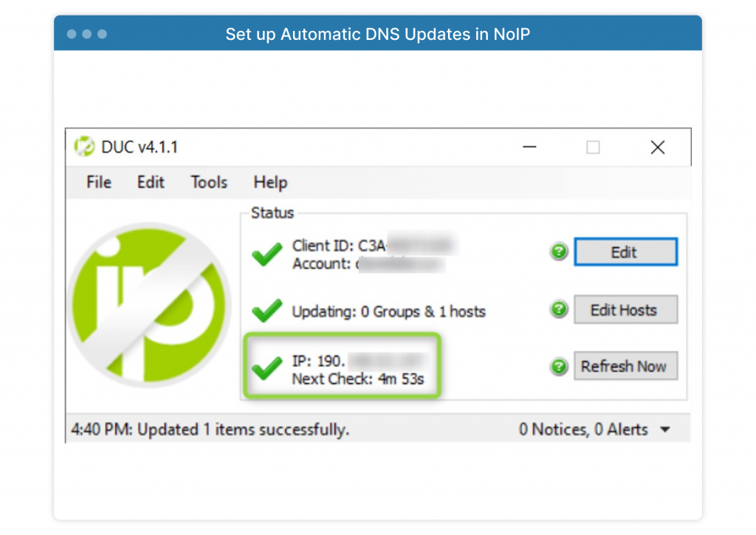Expand the Notices and Alerts dropdown arrow

pos(665,429)
